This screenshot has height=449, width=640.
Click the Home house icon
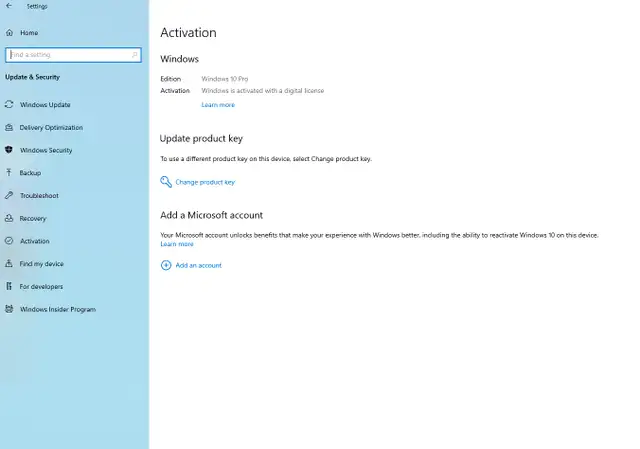point(9,32)
